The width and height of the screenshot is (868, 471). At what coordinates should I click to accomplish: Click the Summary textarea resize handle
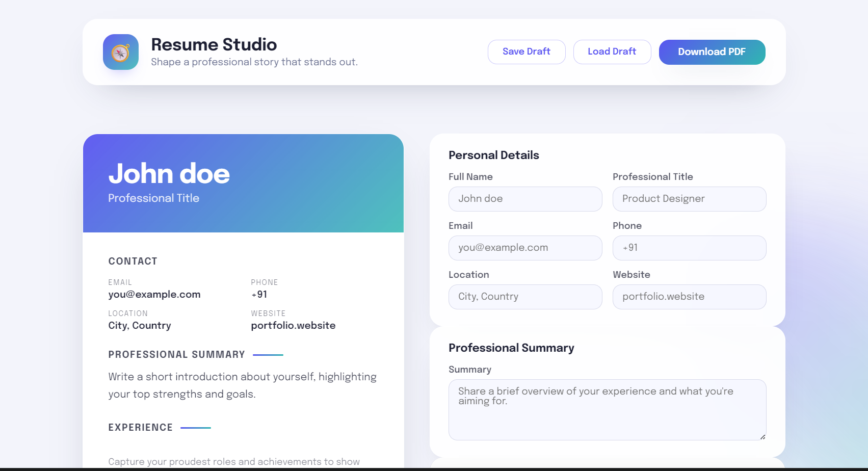tap(762, 437)
